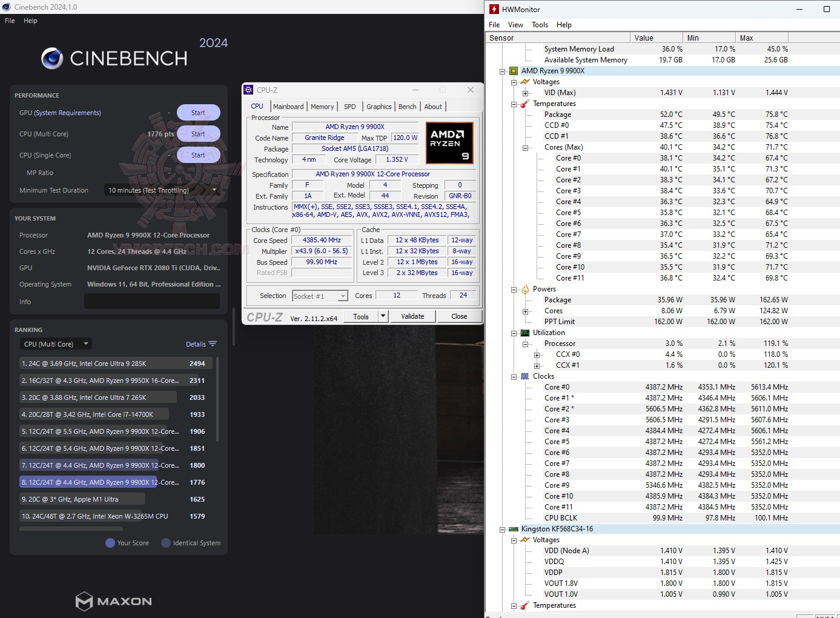Click the Utilization graph icon in HWMonitor
Screen dimensions: 840x618
[525, 333]
